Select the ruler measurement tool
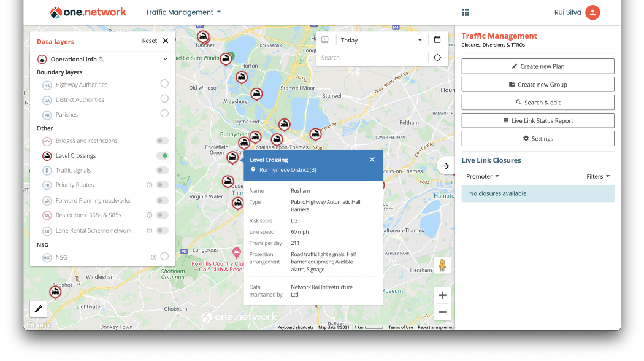Screen dimensions: 644x361 [38, 309]
